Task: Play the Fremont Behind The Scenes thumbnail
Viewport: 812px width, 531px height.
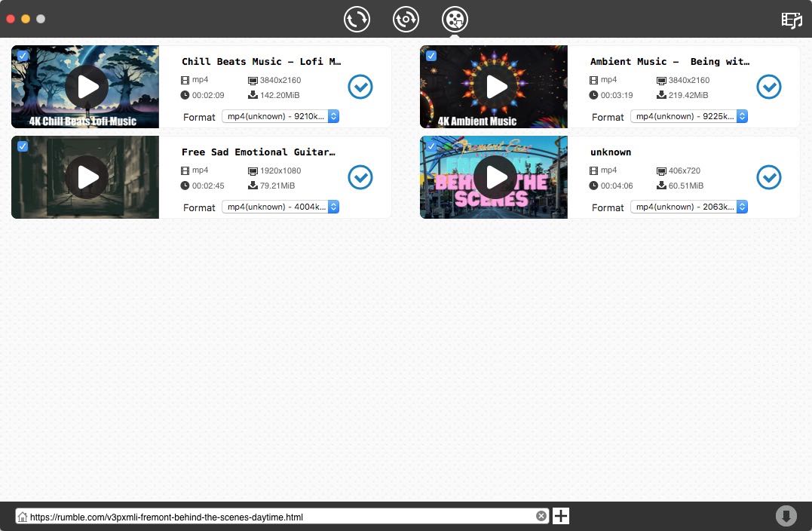Action: [x=496, y=177]
